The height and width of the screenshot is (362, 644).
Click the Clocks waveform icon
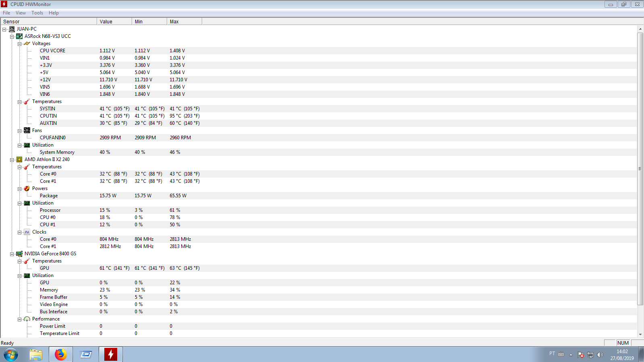[x=27, y=232]
